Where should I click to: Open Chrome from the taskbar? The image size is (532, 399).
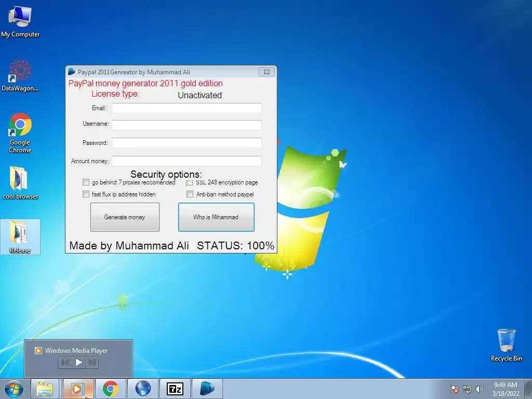(x=110, y=389)
